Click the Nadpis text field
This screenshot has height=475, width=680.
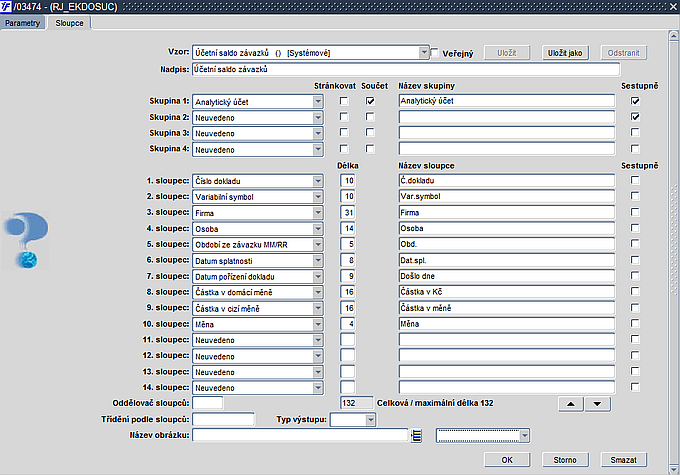click(405, 70)
